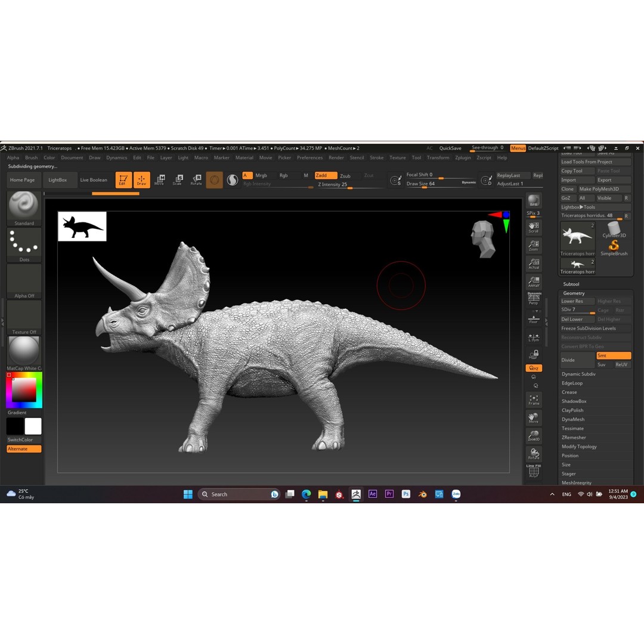This screenshot has height=644, width=644.
Task: Expand the Crease section
Action: click(x=569, y=392)
